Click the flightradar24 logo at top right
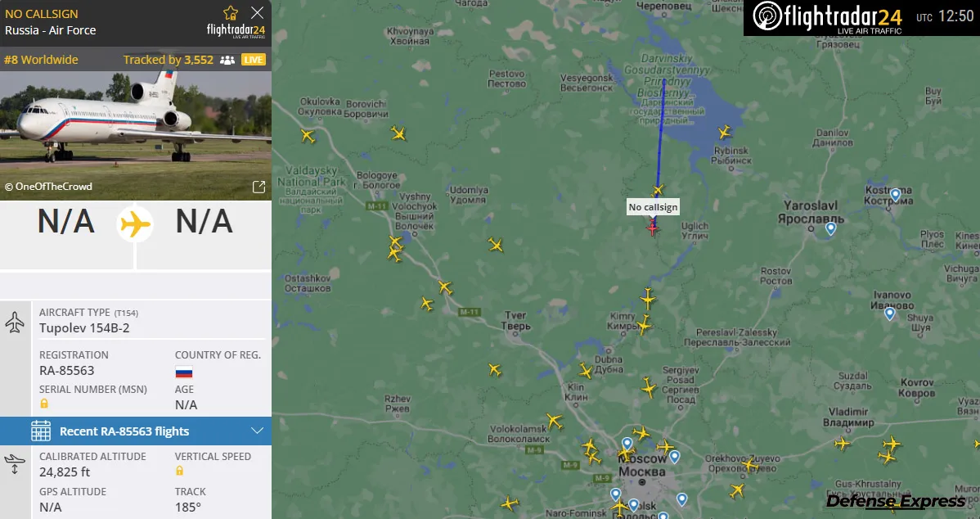Screen dimensions: 980x519 [827, 17]
